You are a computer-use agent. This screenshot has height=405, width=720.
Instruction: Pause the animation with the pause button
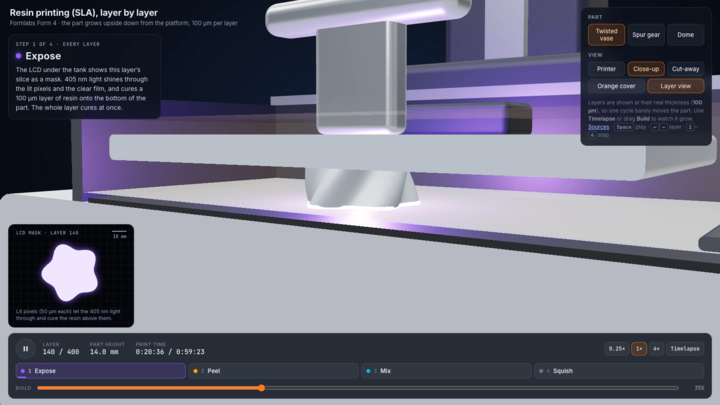(x=25, y=349)
